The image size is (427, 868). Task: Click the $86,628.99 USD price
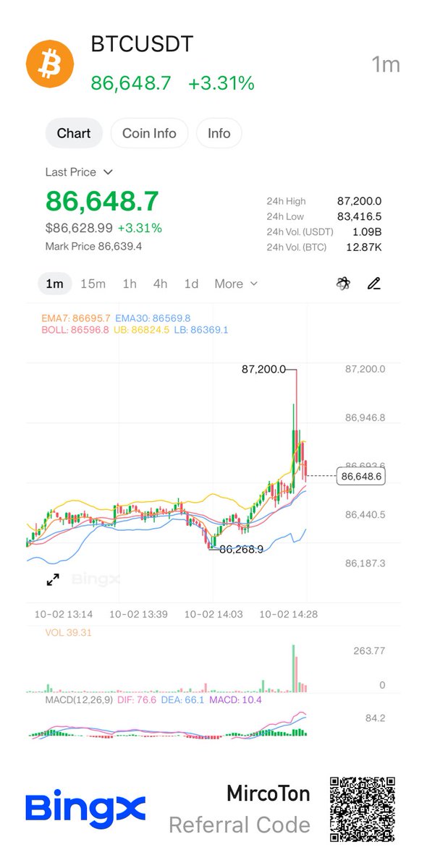click(x=79, y=228)
